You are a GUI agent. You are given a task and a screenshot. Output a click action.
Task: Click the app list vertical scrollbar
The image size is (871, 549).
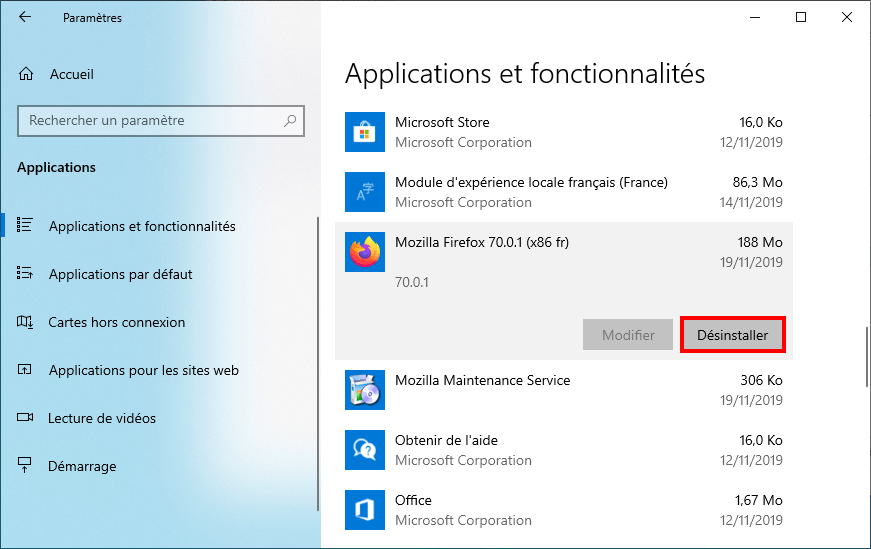pos(867,357)
